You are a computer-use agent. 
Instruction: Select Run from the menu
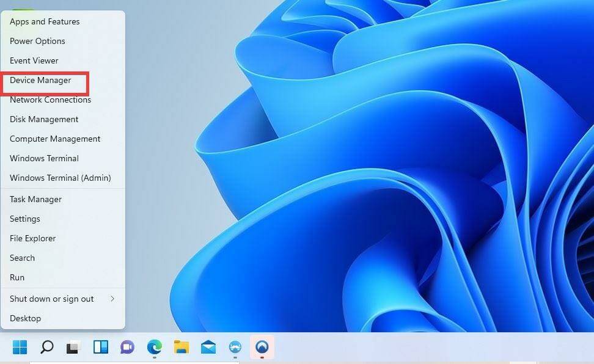pos(16,277)
